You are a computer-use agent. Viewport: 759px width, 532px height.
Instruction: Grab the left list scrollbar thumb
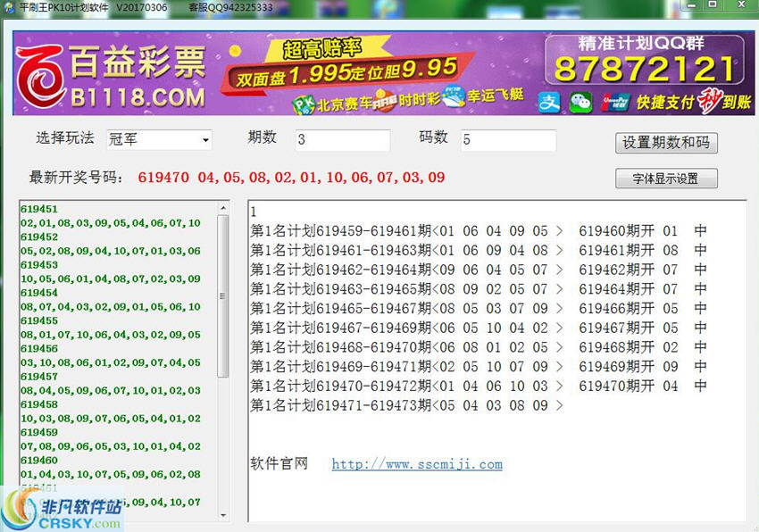click(222, 295)
